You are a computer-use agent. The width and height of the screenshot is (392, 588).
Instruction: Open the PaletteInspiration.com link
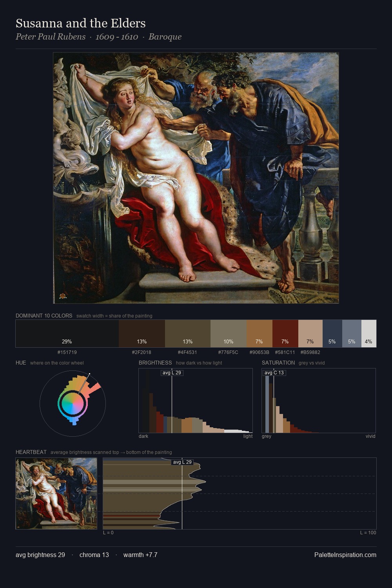point(345,555)
